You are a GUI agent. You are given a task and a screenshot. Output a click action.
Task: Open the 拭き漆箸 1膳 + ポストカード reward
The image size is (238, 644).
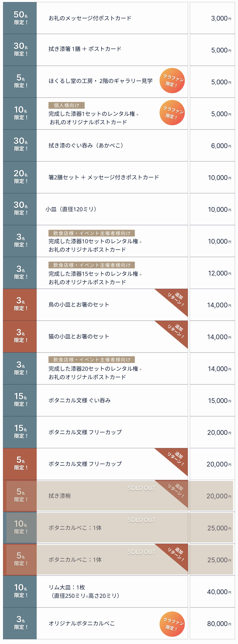tap(85, 49)
